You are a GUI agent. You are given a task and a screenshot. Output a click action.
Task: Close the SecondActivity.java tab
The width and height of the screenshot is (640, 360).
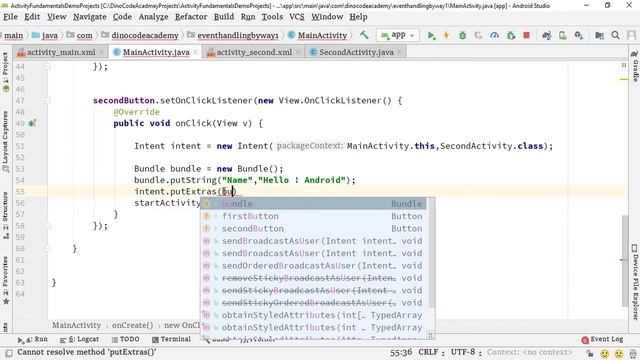point(399,52)
